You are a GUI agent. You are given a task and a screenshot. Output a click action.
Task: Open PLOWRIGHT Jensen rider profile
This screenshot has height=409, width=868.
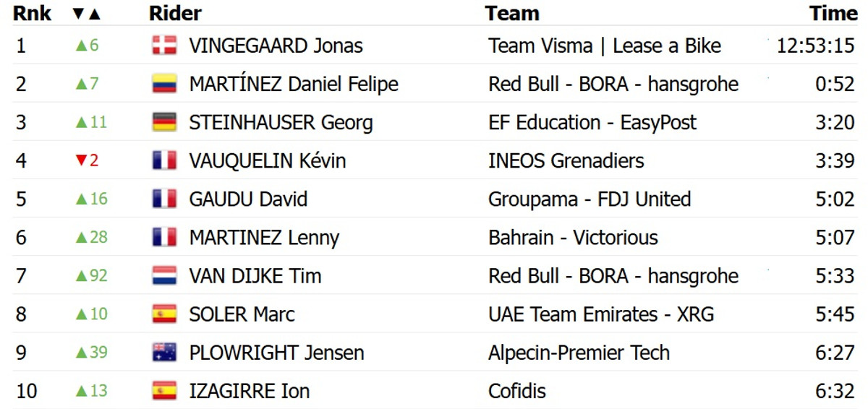point(276,353)
